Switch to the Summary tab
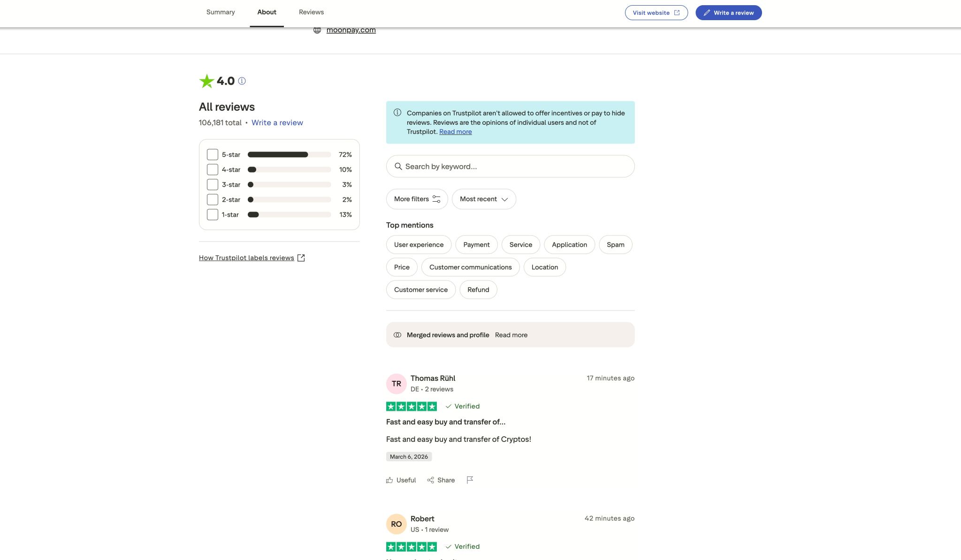Image resolution: width=961 pixels, height=560 pixels. click(x=221, y=12)
